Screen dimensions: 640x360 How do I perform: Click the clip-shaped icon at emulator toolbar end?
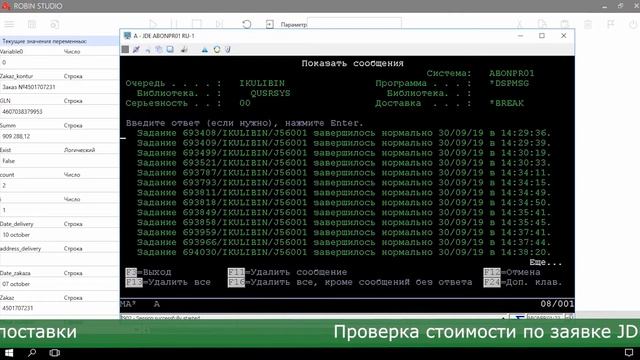click(228, 49)
